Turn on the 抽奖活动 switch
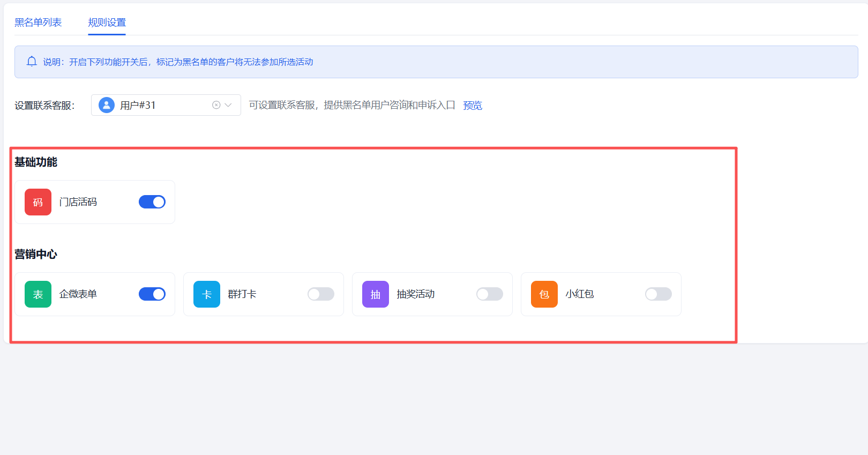 click(x=490, y=294)
